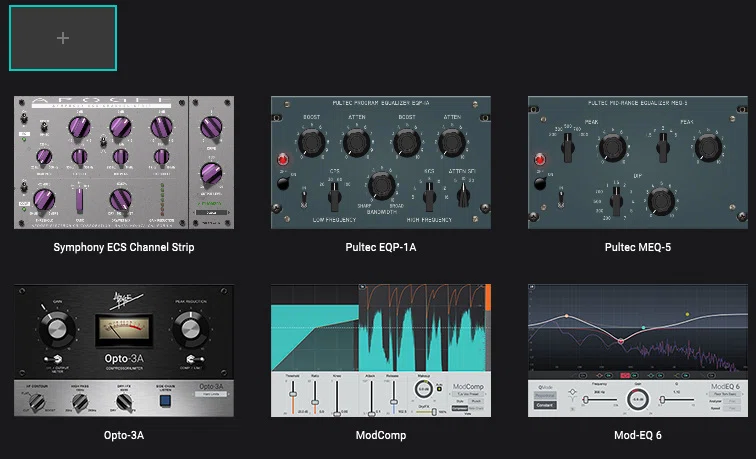Load the ModComp plugin thumbnail
The height and width of the screenshot is (459, 756).
point(381,351)
